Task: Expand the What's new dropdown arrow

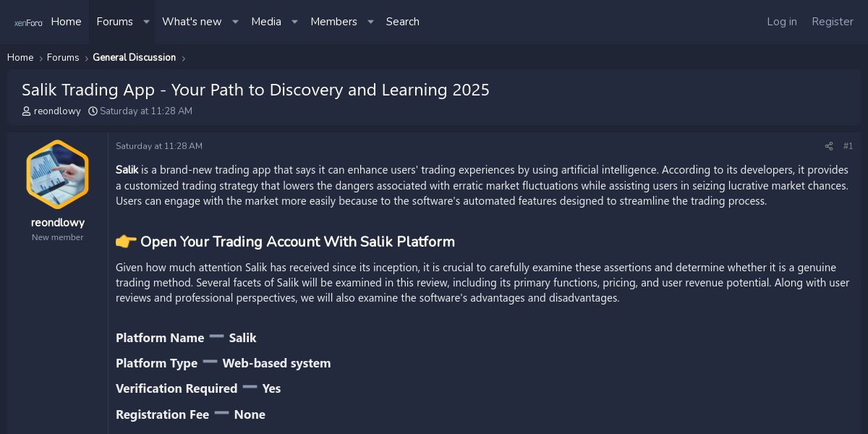Action: pyautogui.click(x=235, y=22)
